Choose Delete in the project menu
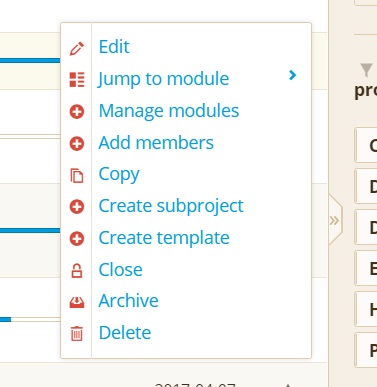This screenshot has height=387, width=377. [x=125, y=333]
